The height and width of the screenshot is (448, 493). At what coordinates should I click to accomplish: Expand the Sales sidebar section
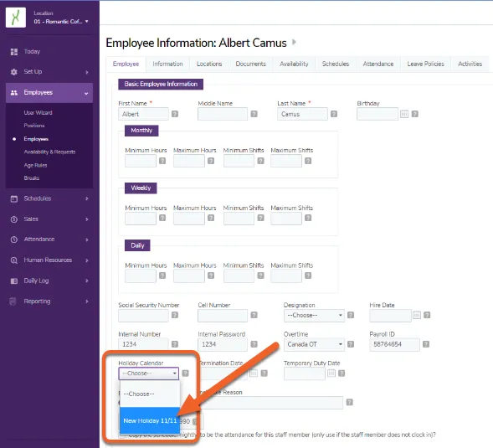[87, 219]
